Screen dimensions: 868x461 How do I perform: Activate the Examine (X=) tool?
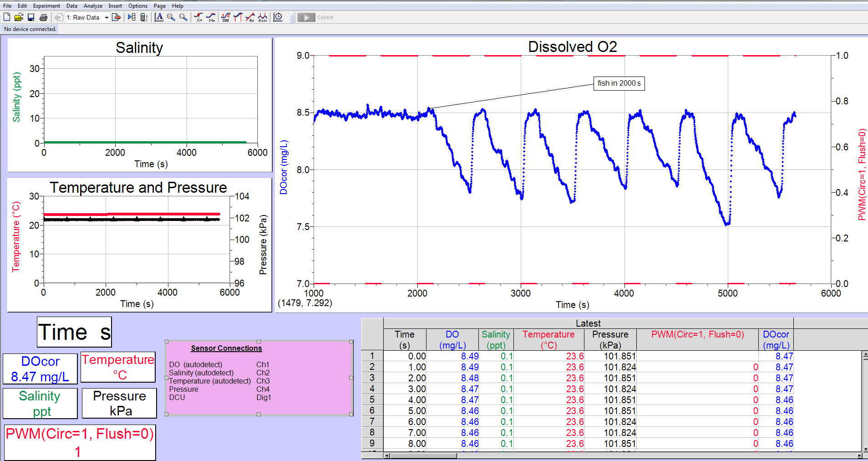tap(198, 17)
